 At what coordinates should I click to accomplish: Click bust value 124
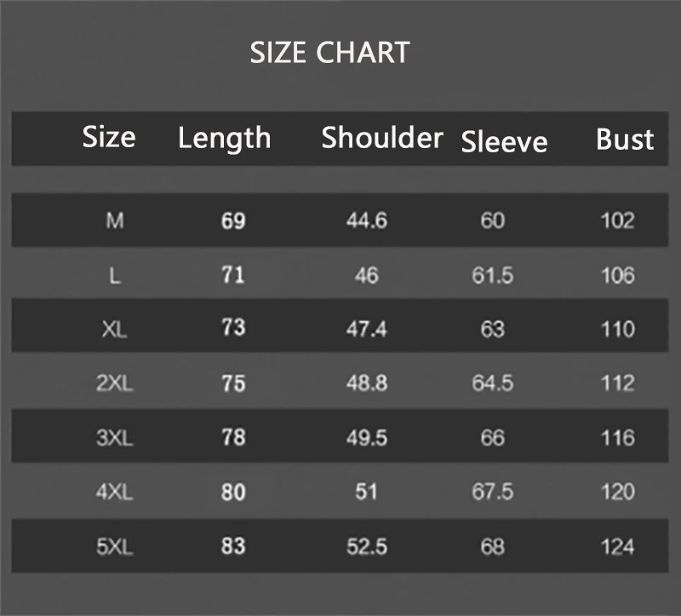coord(618,546)
